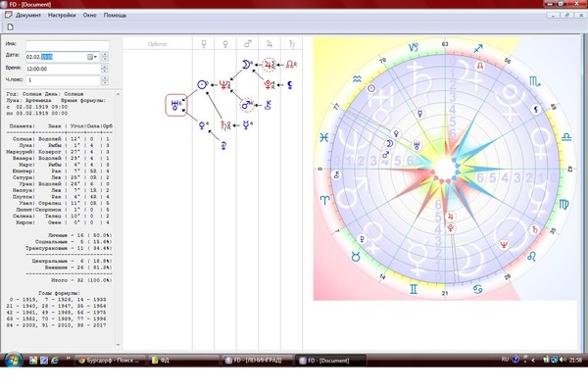Click Capricorn sign on the zodiac wheel
This screenshot has width=588, height=391.
[414, 48]
